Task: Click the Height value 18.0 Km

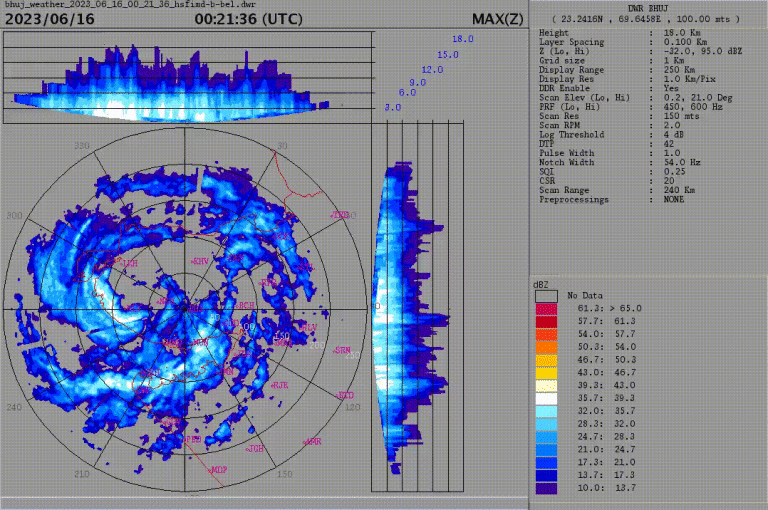Action: pos(682,33)
